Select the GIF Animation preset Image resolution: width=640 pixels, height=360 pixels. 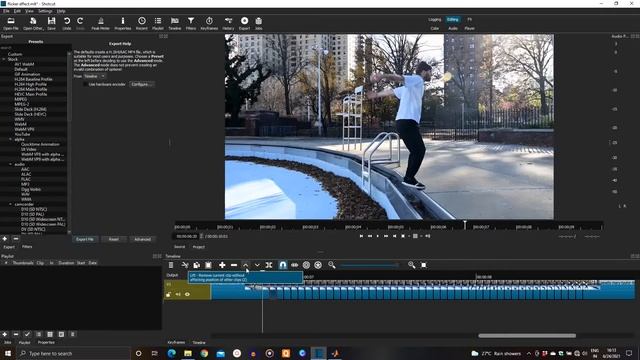point(27,74)
